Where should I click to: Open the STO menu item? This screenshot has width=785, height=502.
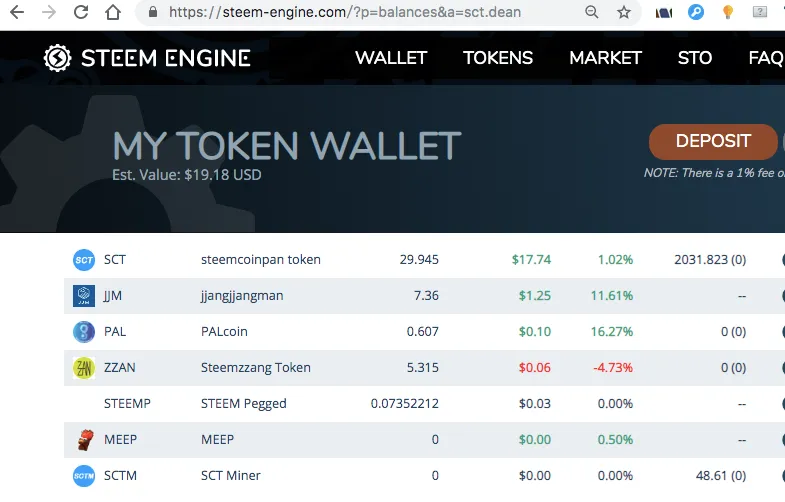(695, 58)
